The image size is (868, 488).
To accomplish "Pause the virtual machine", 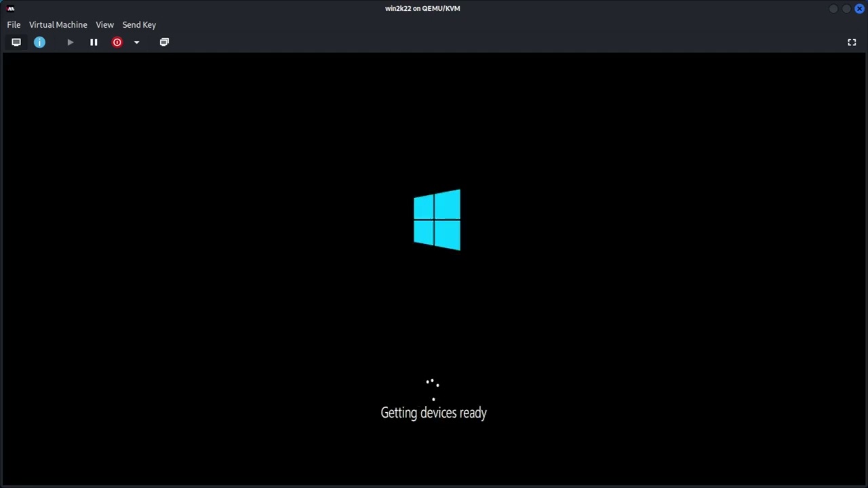I will [94, 42].
